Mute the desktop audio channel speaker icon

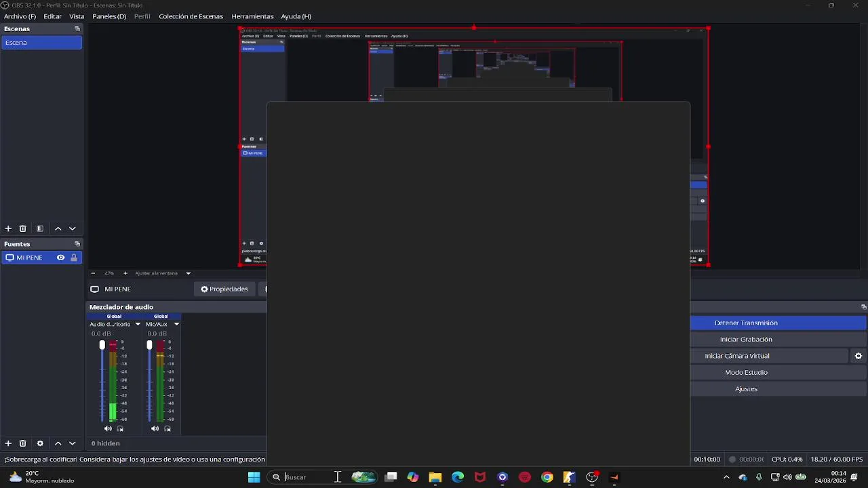[x=108, y=428]
